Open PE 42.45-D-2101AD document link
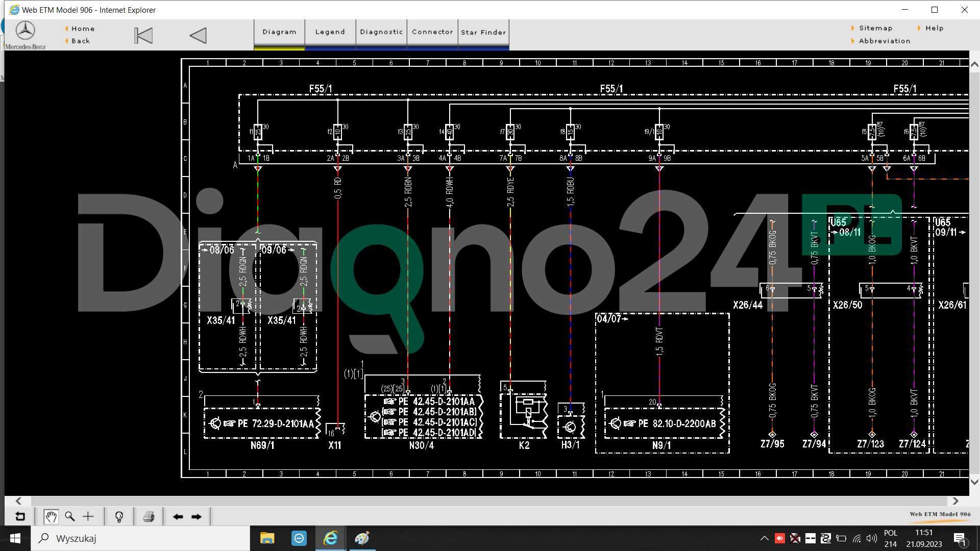 click(429, 432)
